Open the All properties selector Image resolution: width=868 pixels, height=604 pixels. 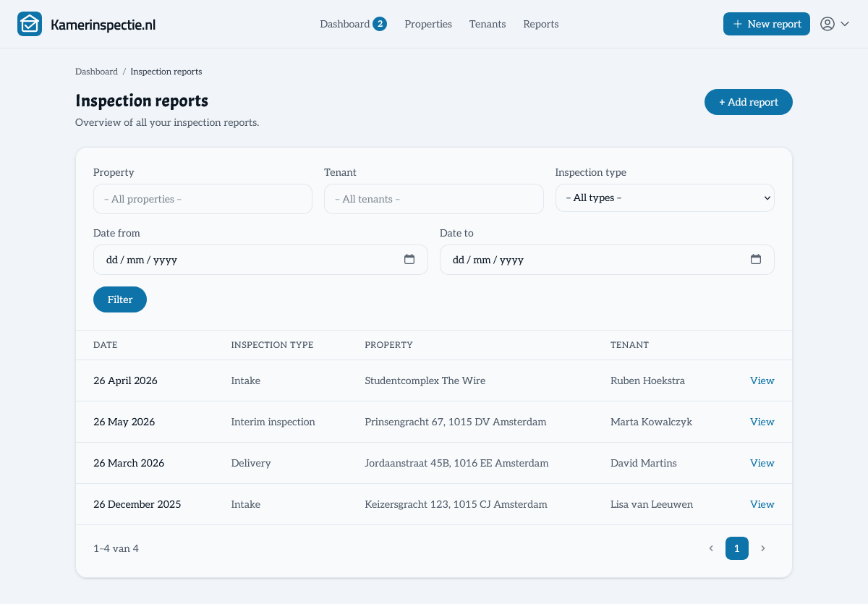point(203,199)
